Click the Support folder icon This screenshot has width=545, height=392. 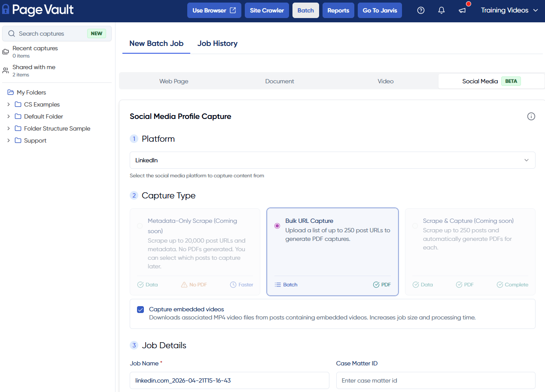pos(18,140)
